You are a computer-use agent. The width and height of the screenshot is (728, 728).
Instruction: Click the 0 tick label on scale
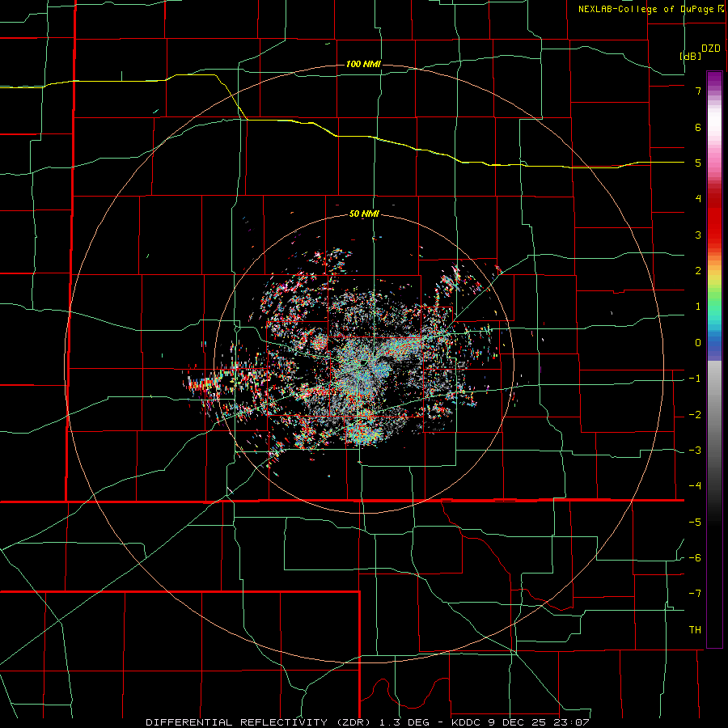[698, 343]
